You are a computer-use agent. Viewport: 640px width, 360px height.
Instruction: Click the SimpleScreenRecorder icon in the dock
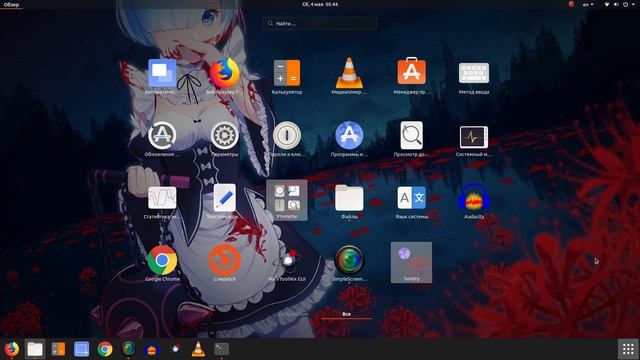coord(128,349)
